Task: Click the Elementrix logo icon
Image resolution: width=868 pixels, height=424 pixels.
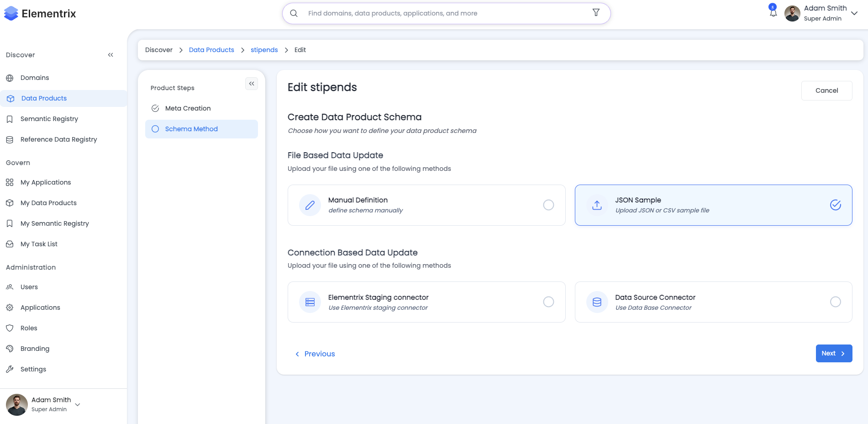Action: [x=11, y=14]
